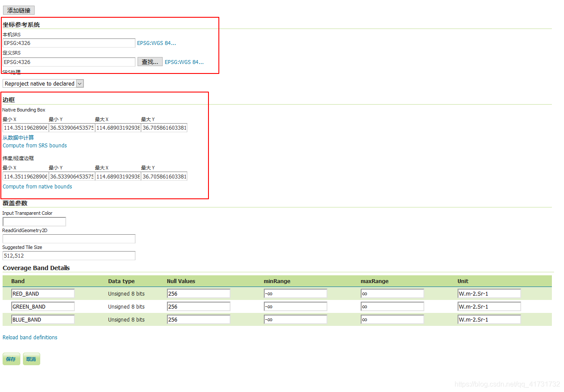This screenshot has height=392, width=564.
Task: Click the RED_BAND name field
Action: (43, 294)
